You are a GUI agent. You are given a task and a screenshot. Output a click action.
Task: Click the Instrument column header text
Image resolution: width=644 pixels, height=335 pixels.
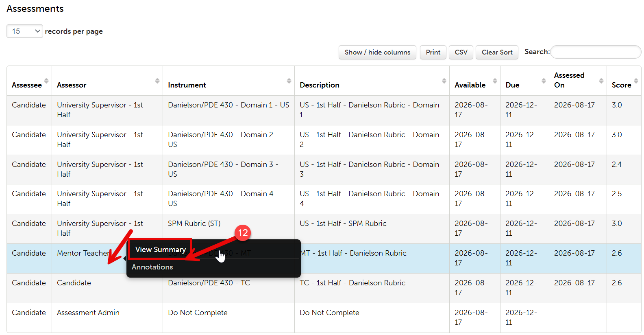click(187, 85)
